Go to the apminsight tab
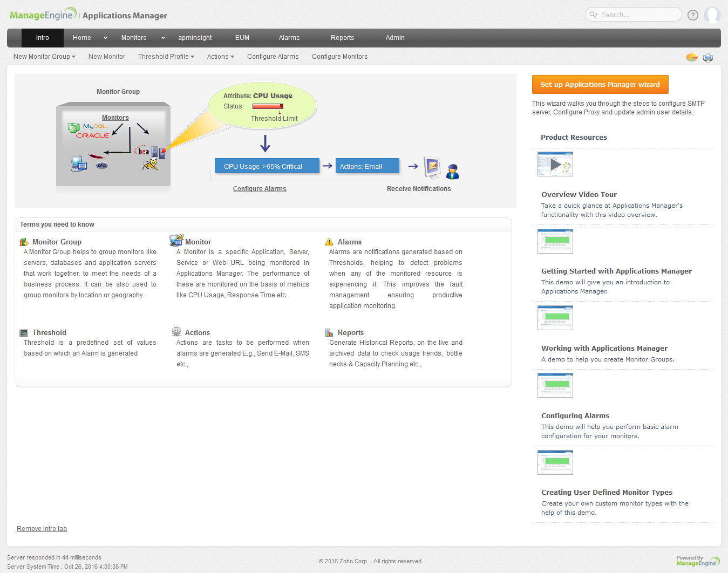Image resolution: width=728 pixels, height=573 pixels. coord(195,38)
